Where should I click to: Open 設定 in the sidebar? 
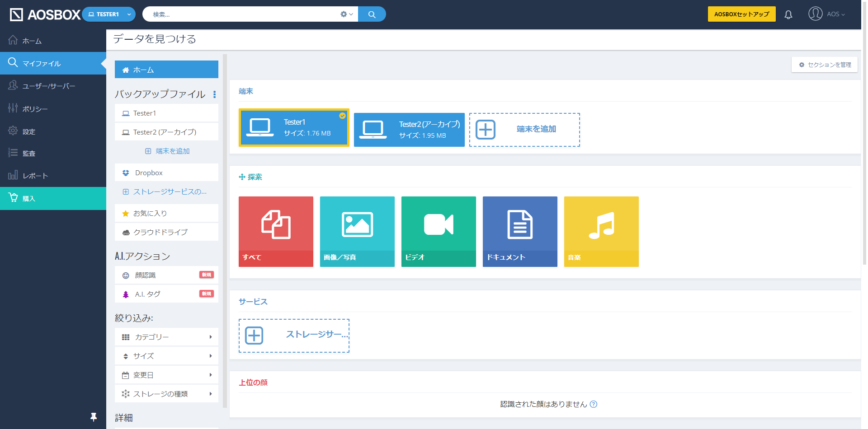53,131
